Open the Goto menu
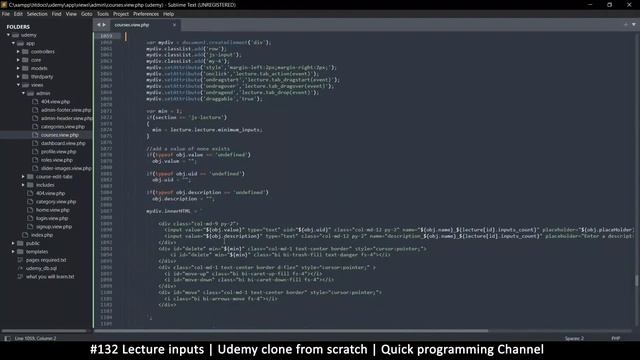This screenshot has height=360, width=640. click(87, 14)
